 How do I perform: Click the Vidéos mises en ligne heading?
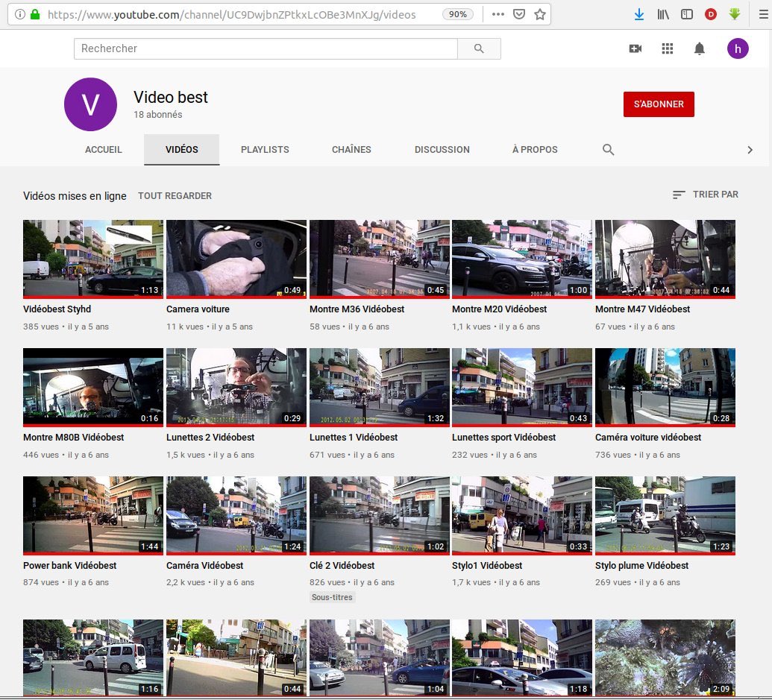75,196
